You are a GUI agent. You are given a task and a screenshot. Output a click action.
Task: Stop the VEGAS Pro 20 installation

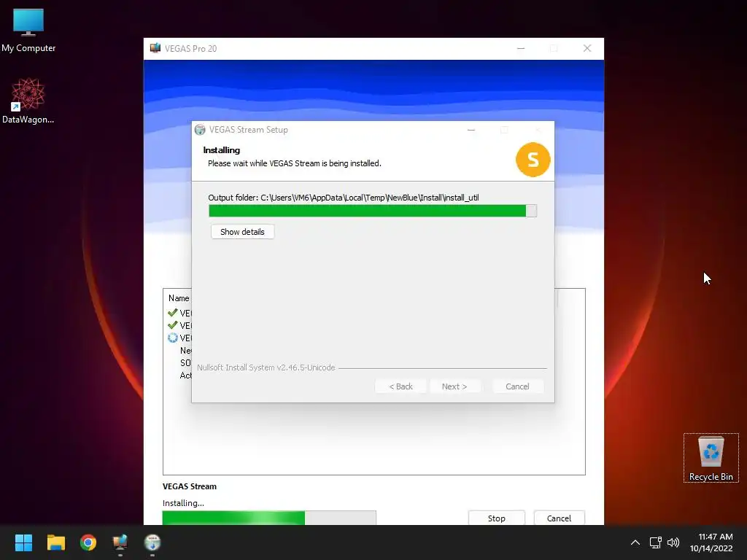[496, 518]
